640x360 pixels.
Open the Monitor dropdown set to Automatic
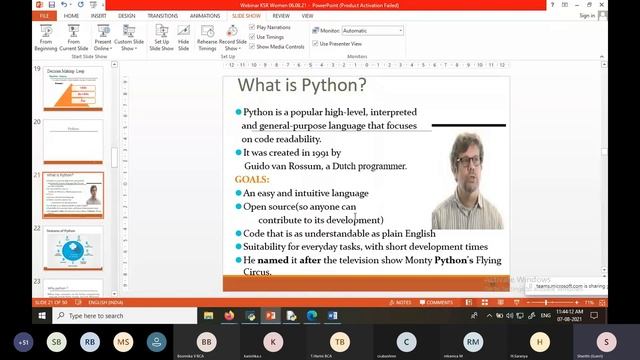pos(373,31)
